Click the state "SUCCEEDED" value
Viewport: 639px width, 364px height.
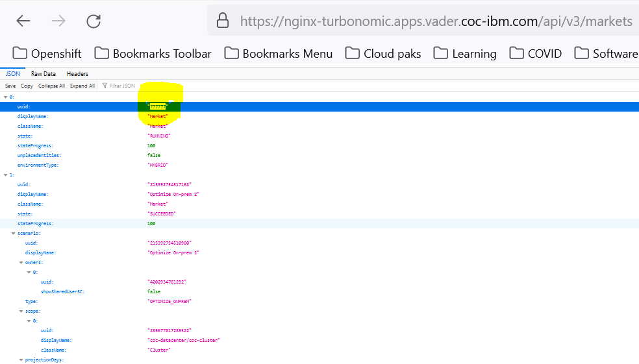(x=162, y=213)
